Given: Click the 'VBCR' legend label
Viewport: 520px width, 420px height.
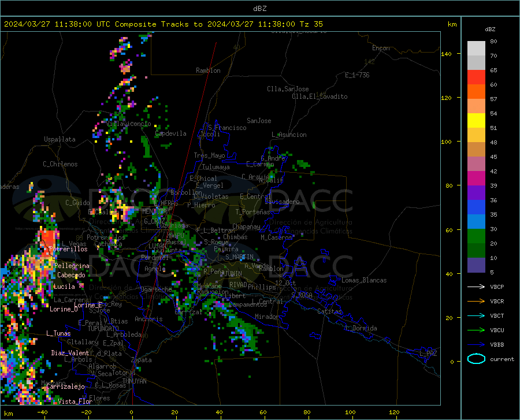Looking at the screenshot, I should point(497,302).
